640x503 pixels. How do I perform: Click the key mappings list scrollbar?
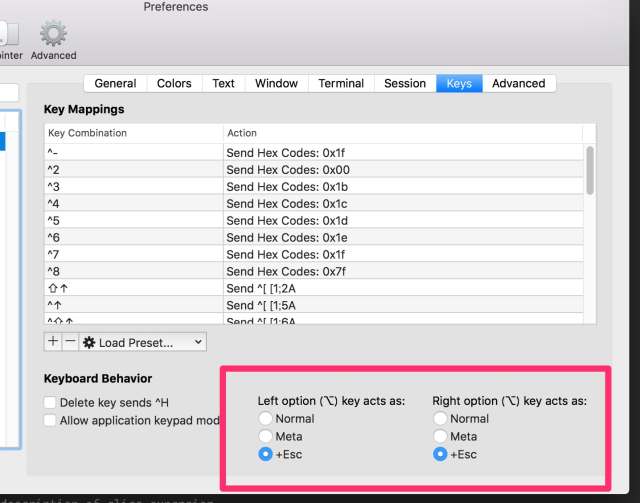(590, 170)
